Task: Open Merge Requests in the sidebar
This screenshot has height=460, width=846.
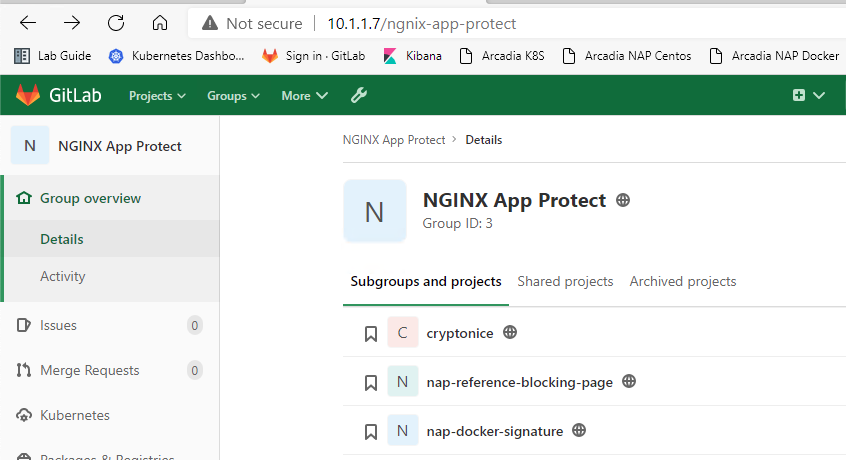Action: (x=90, y=370)
